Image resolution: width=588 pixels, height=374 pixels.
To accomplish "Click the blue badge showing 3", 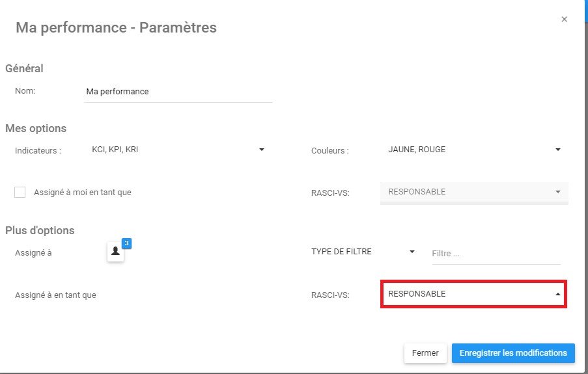I will [x=127, y=243].
